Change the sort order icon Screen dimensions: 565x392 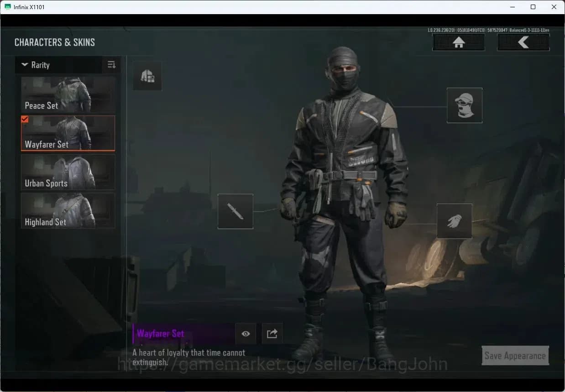click(111, 65)
